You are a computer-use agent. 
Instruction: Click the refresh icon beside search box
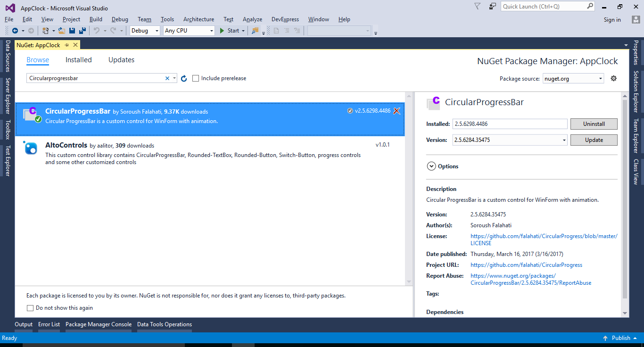(184, 78)
